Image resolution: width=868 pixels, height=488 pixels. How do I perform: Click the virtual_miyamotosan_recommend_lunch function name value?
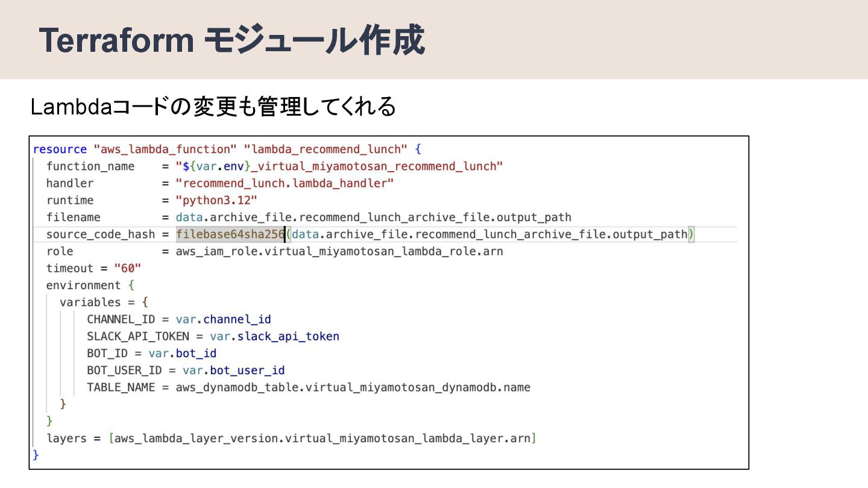point(339,166)
